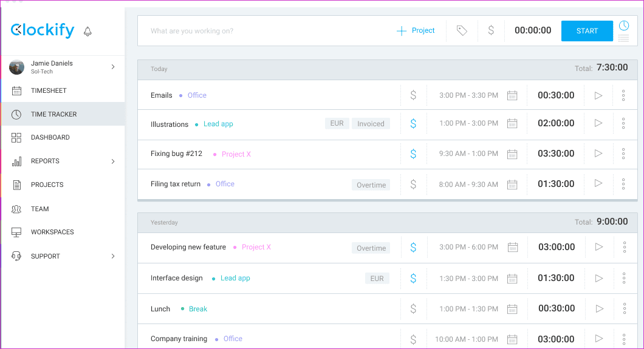This screenshot has width=644, height=349.
Task: Resume the timer for Developing new feature
Action: (599, 247)
